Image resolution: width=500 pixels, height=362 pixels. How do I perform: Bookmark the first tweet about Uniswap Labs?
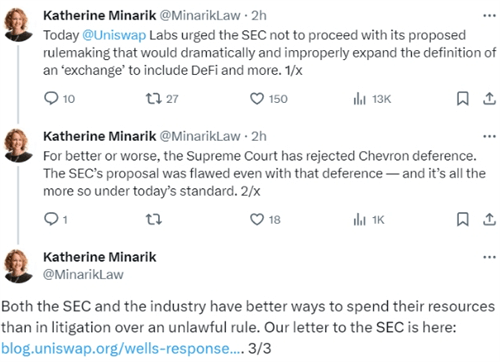coord(463,99)
